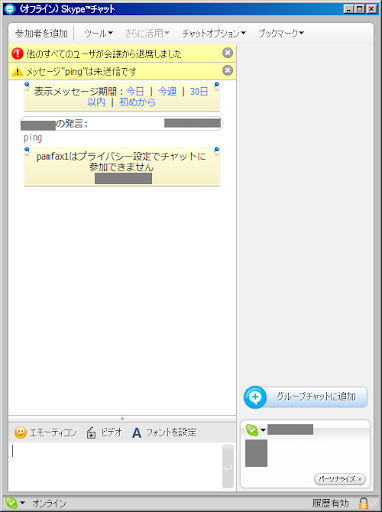
Task: Open the さらに活用 menu
Action: point(147,33)
